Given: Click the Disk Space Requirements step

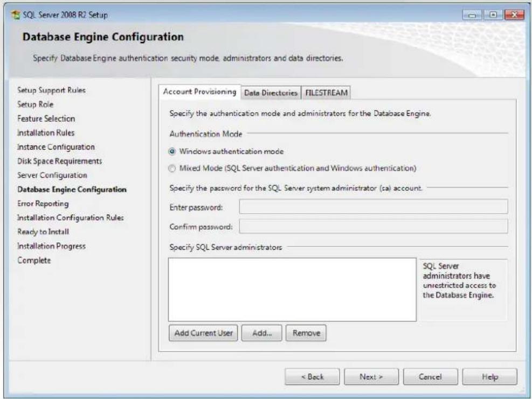Looking at the screenshot, I should point(60,161).
